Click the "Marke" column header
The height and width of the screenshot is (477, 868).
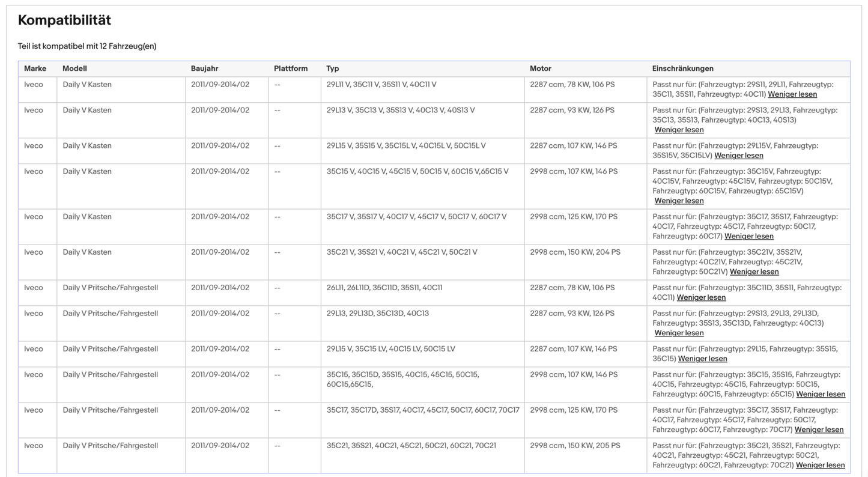tap(35, 68)
